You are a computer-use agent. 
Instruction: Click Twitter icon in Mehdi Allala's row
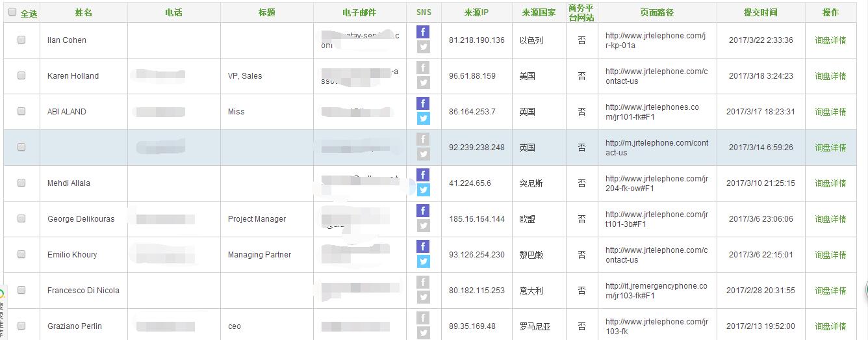tap(423, 190)
